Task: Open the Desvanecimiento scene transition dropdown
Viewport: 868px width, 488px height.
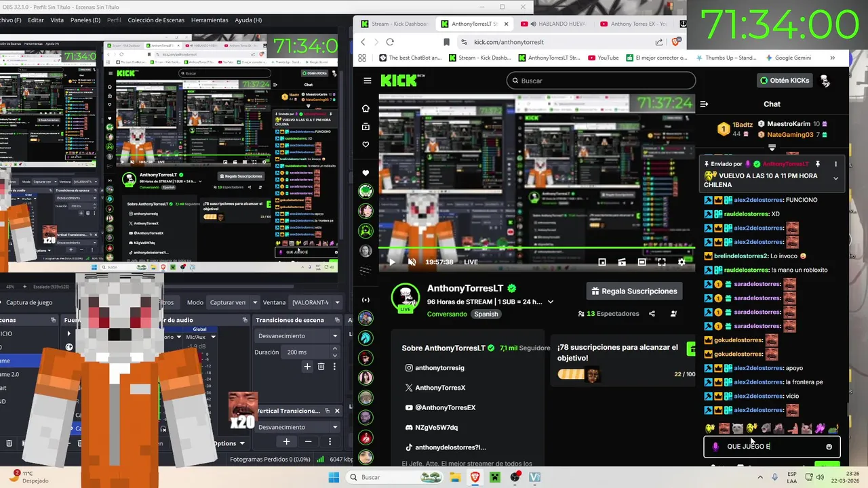Action: (x=297, y=336)
